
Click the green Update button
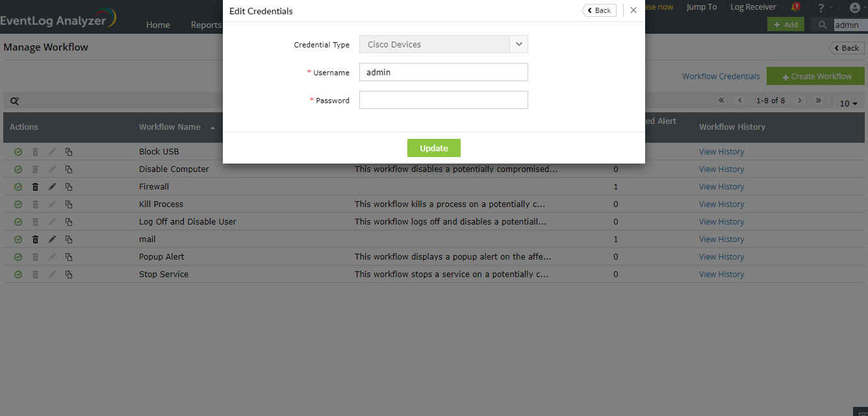[x=433, y=148]
